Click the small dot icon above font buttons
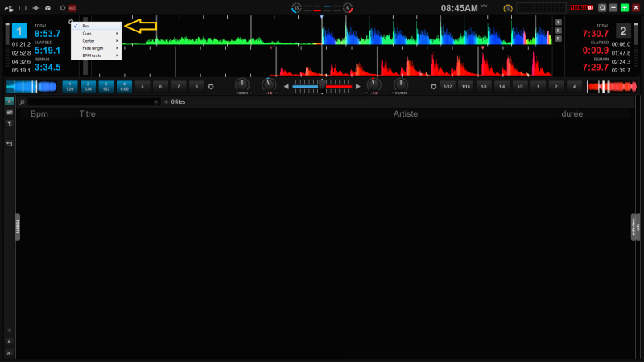This screenshot has height=362, width=644. click(x=9, y=331)
